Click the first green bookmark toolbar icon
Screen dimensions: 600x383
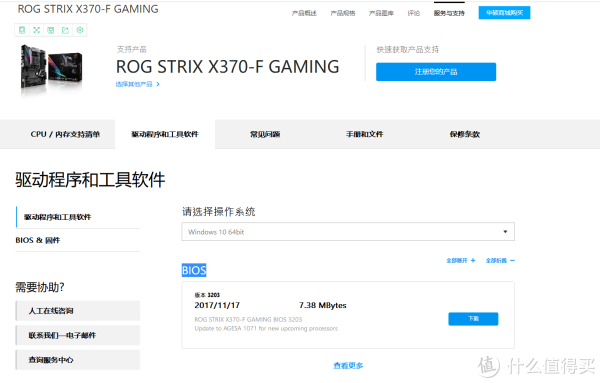[x=22, y=30]
